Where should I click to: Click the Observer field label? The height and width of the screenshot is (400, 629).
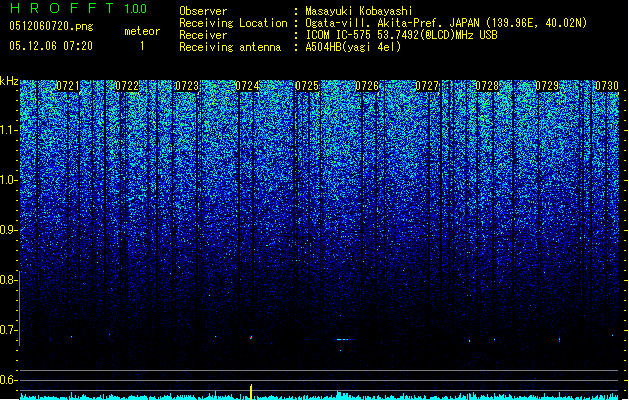coord(203,11)
